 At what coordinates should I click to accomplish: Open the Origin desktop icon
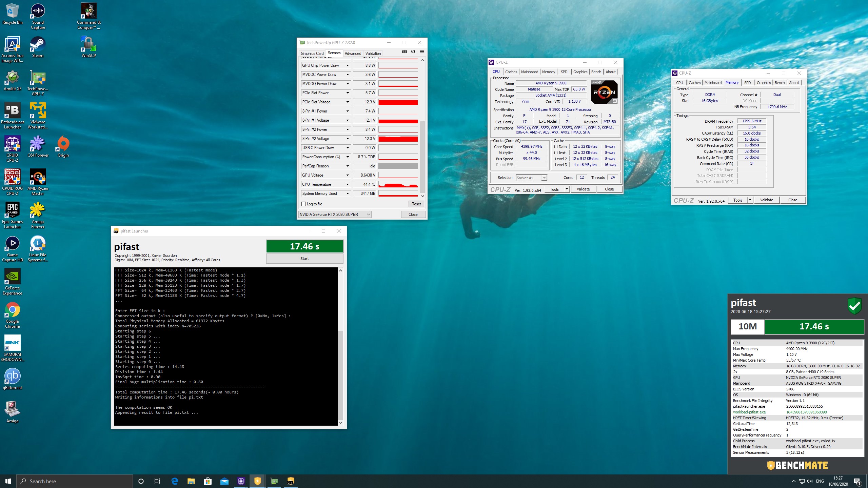pos(63,147)
